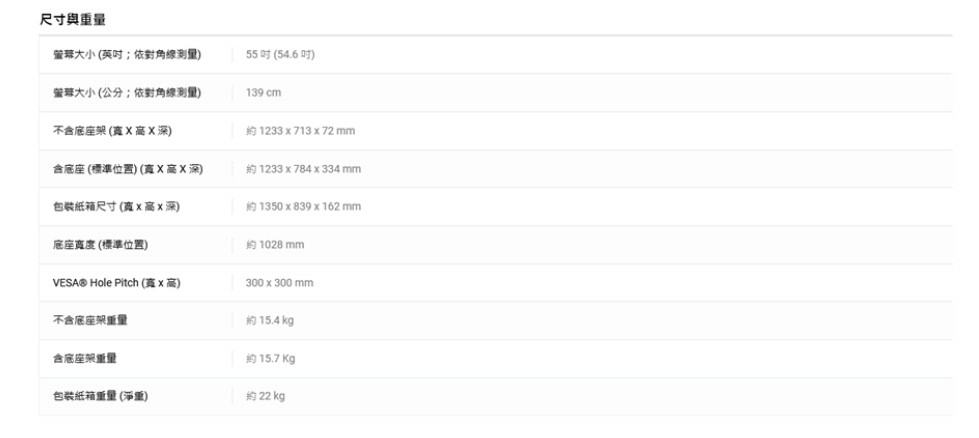Click the 約 1350 x 839 x 162 mm value

coord(303,206)
